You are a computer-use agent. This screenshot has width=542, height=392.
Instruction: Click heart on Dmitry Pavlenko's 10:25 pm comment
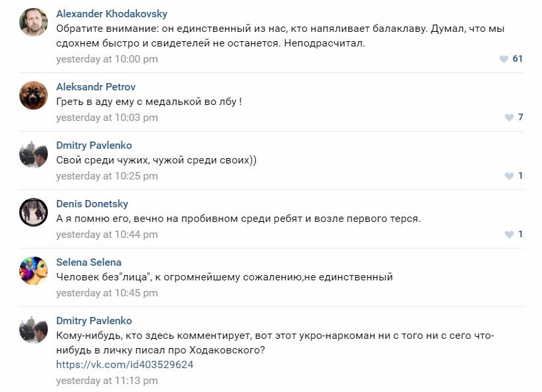(x=509, y=176)
